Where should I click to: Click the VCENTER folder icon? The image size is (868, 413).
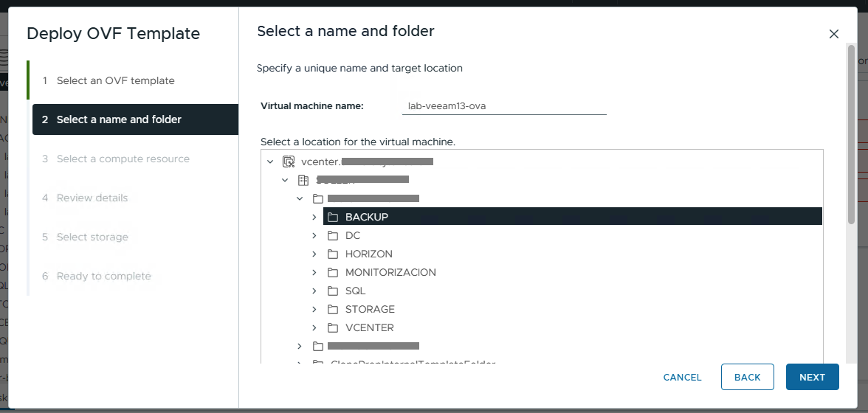click(x=333, y=328)
